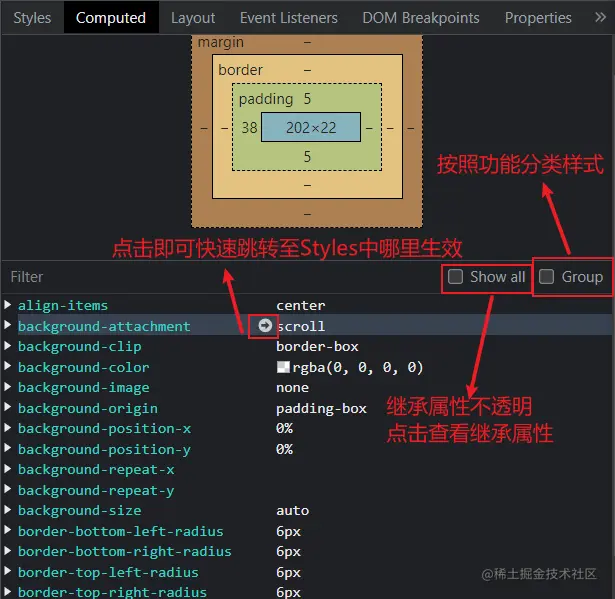Expand the background-origin property
Image resolution: width=615 pixels, height=599 pixels.
pos(7,407)
